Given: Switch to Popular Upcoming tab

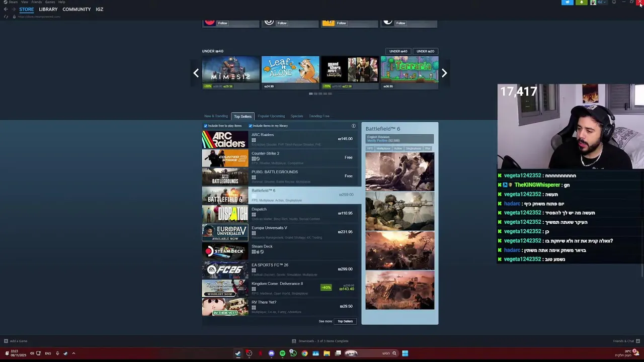Looking at the screenshot, I should 271,116.
